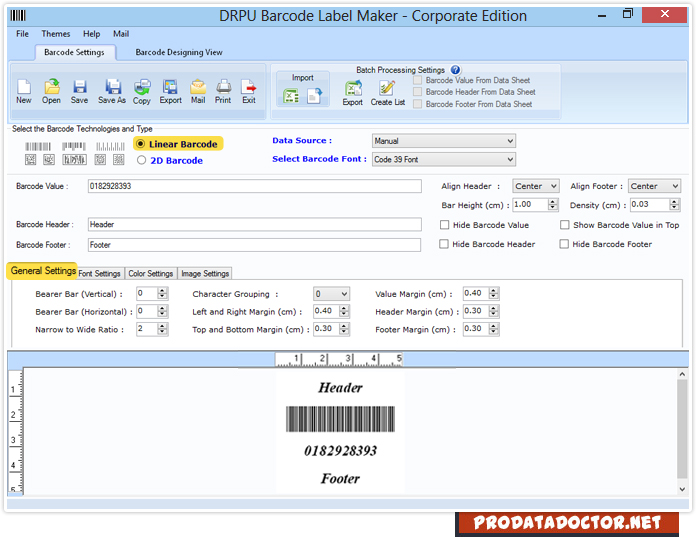Select the third linear barcode sample icon

click(110, 146)
